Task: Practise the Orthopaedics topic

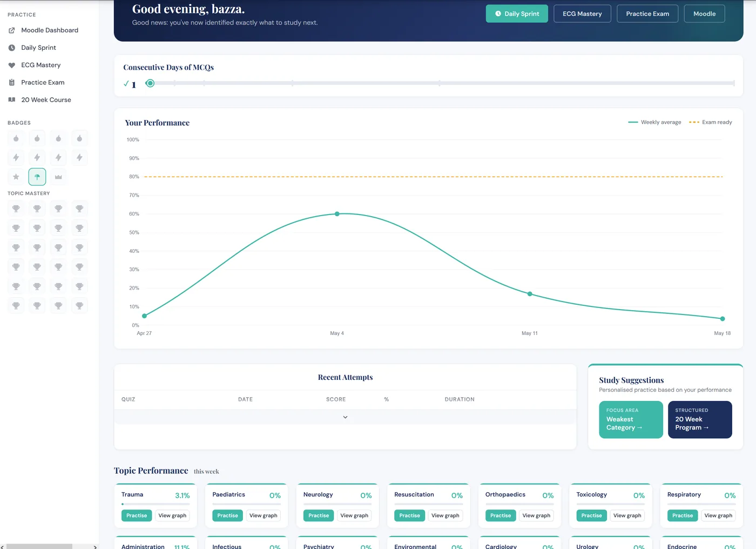Action: [501, 515]
